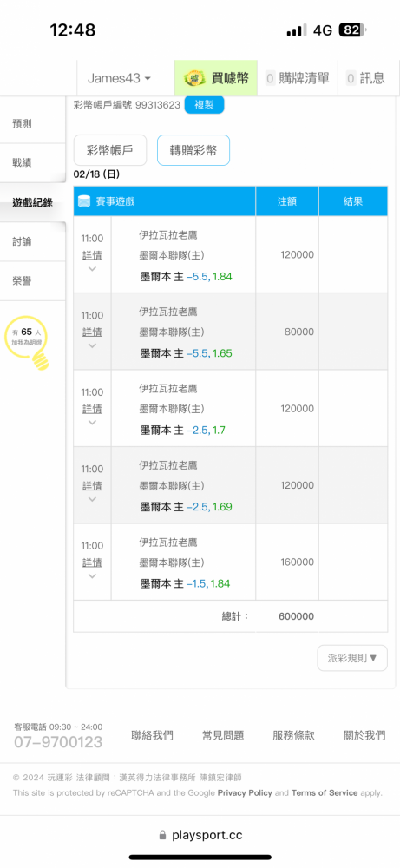Screen dimensions: 400x868
Task: Expand 詳情 for the 2.5, 1.7 bet
Action: [x=92, y=409]
